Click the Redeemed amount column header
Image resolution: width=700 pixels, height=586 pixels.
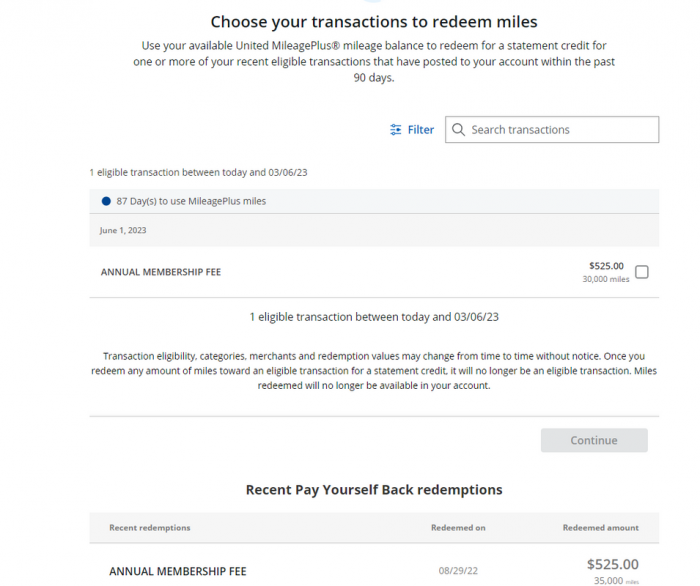[x=600, y=528]
